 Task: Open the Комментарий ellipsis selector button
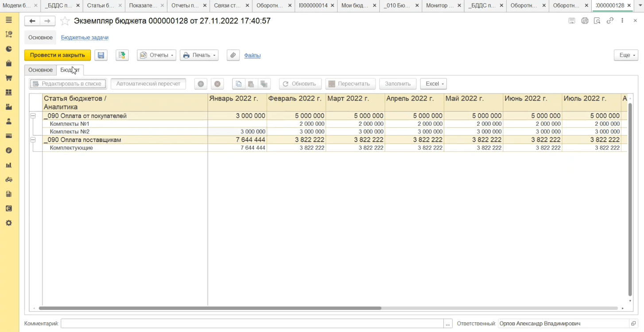coord(448,324)
